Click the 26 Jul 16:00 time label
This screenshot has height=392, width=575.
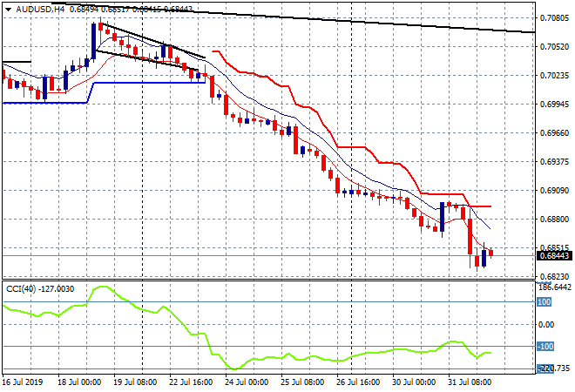358,382
